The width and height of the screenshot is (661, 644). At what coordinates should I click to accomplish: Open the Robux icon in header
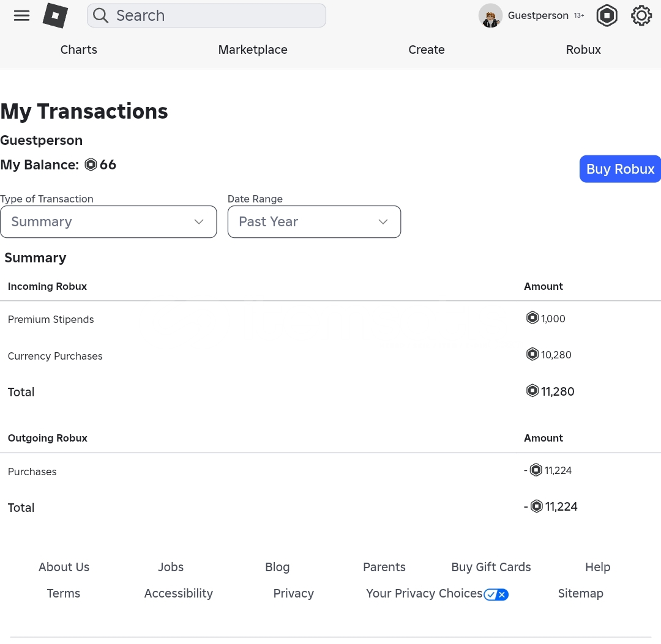[607, 16]
